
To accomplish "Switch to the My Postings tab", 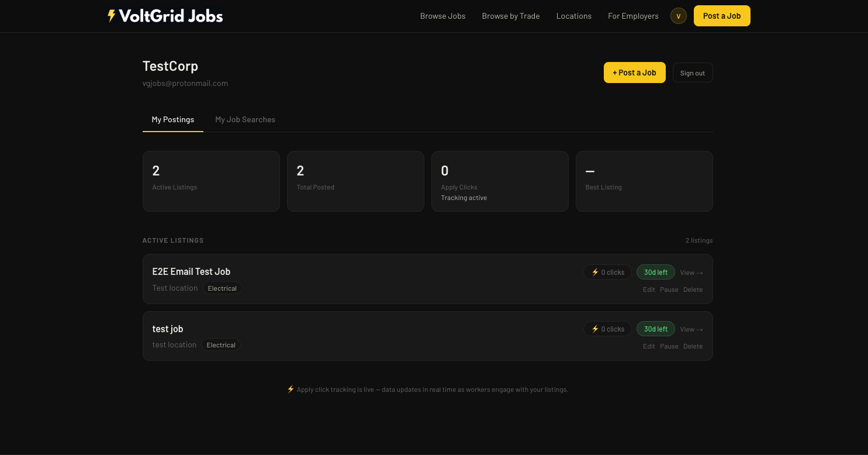I will pos(173,119).
